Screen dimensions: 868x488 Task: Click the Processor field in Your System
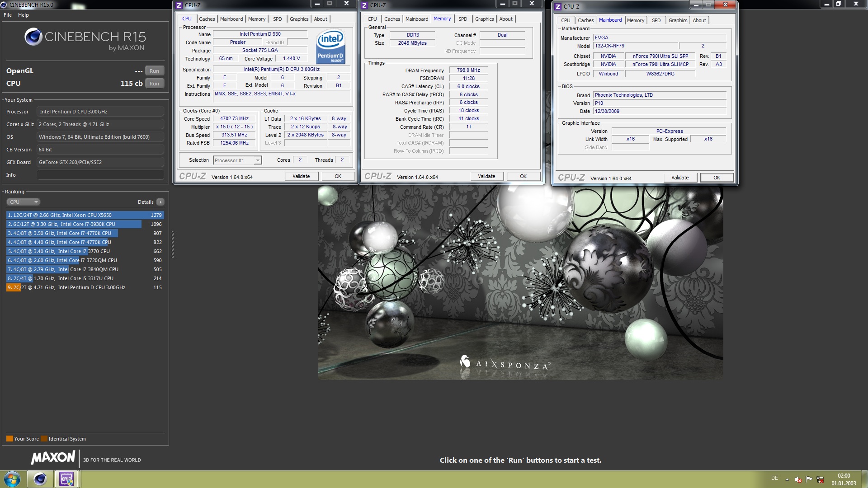tap(100, 112)
